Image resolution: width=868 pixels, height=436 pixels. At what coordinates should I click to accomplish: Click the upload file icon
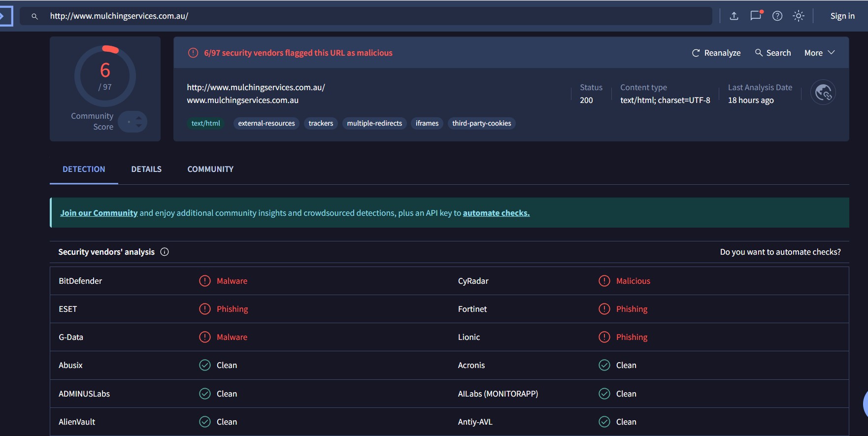734,16
